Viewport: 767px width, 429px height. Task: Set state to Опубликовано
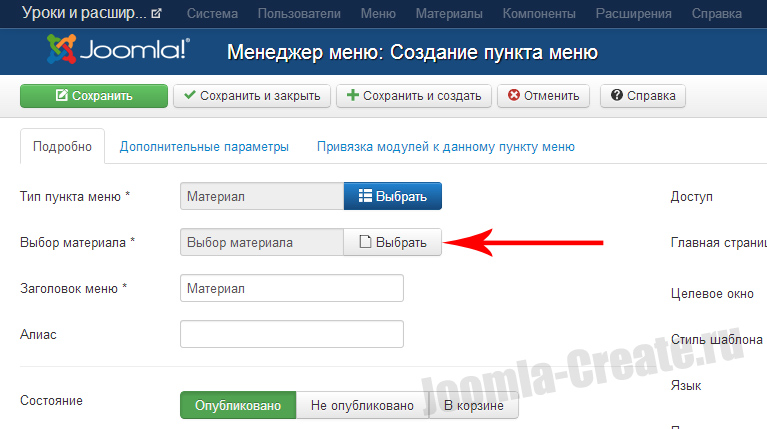pos(238,405)
